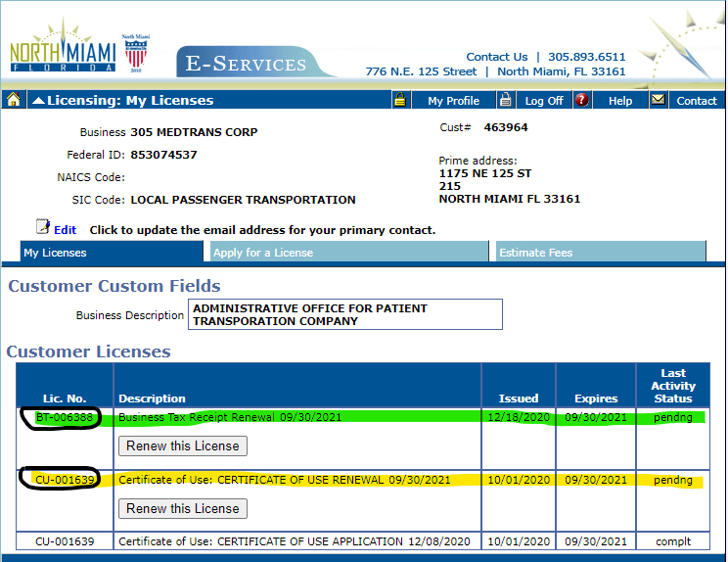Click the Edit notepad pencil icon
Screen dimensions: 728x562
[x=42, y=228]
